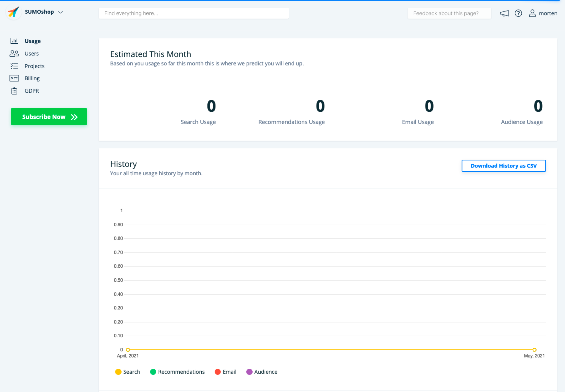Open the Projects section
565x392 pixels.
point(34,66)
